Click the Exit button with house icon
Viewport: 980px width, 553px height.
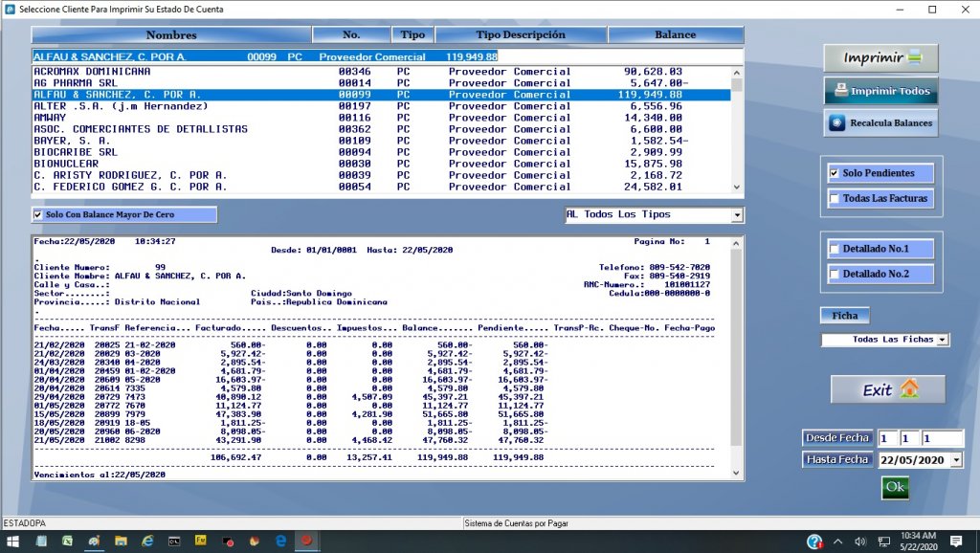tap(887, 389)
